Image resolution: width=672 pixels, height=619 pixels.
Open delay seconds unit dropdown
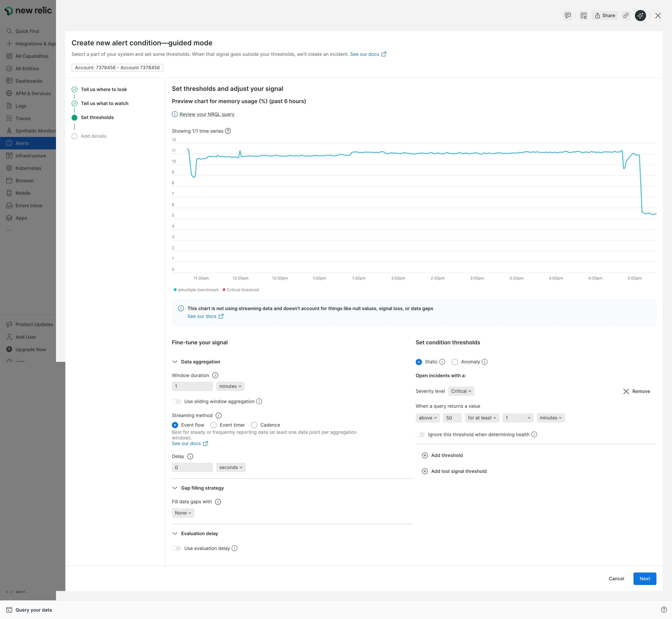coord(231,467)
